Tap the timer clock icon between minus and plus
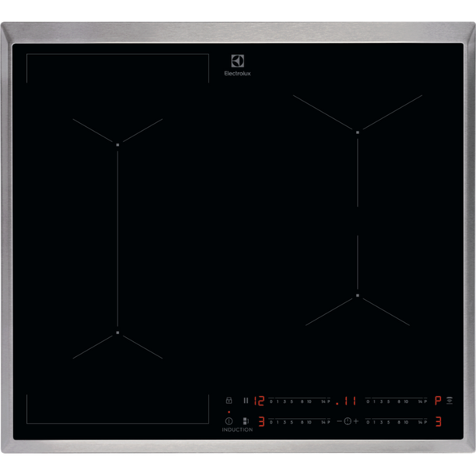The width and height of the screenshot is (476, 476). pyautogui.click(x=347, y=421)
